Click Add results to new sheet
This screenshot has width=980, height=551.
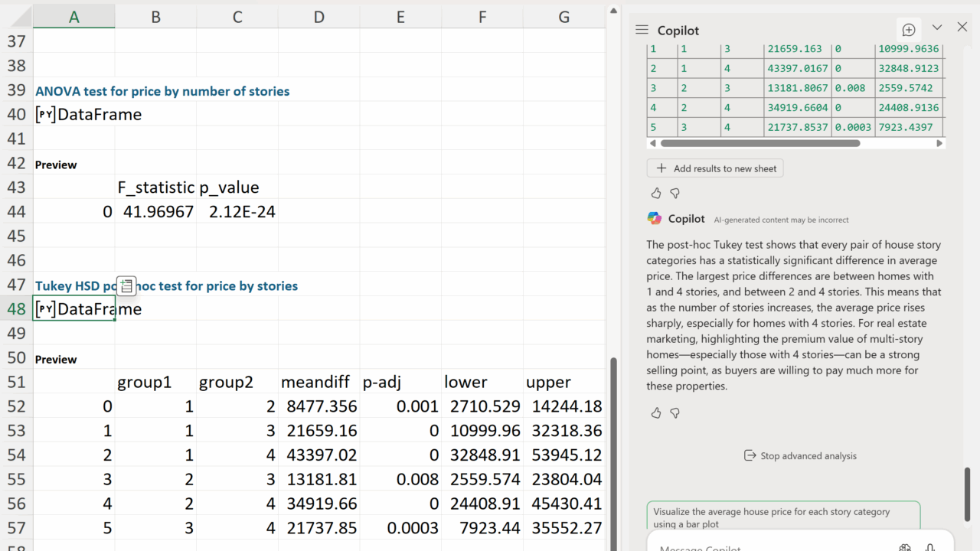point(715,168)
